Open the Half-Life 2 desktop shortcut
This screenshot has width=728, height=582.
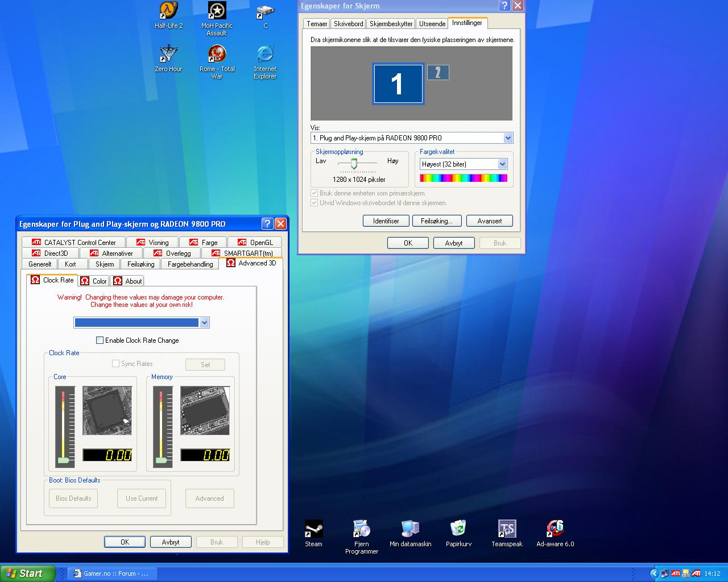(x=168, y=16)
